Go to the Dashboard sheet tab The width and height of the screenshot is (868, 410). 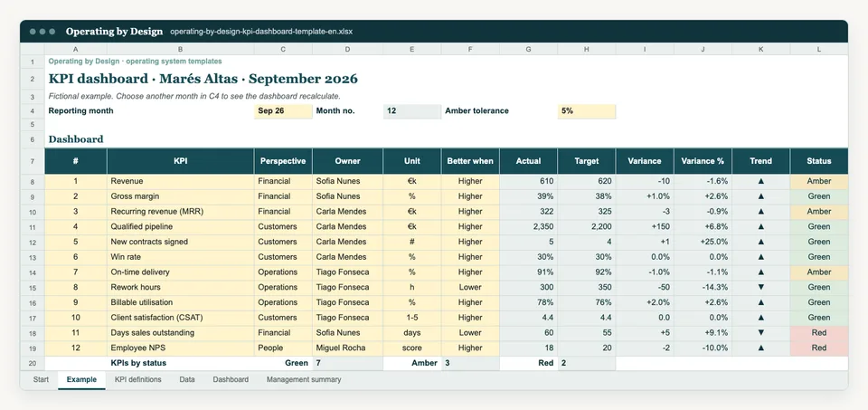231,379
